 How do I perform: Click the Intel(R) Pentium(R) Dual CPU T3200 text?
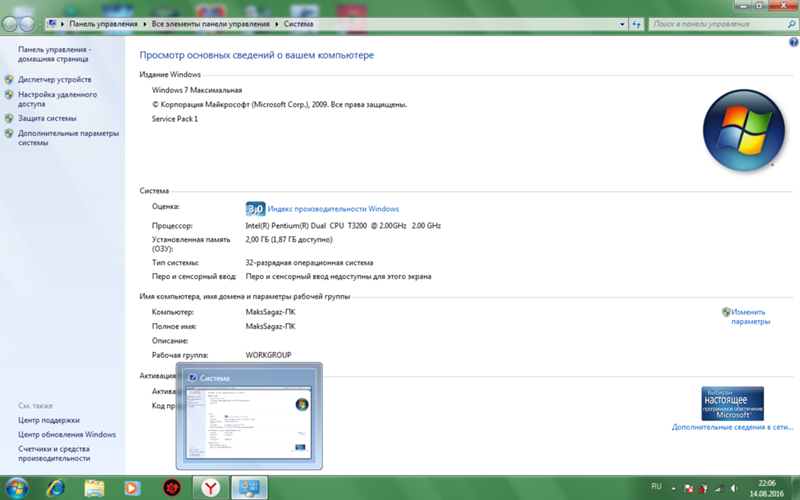click(343, 225)
